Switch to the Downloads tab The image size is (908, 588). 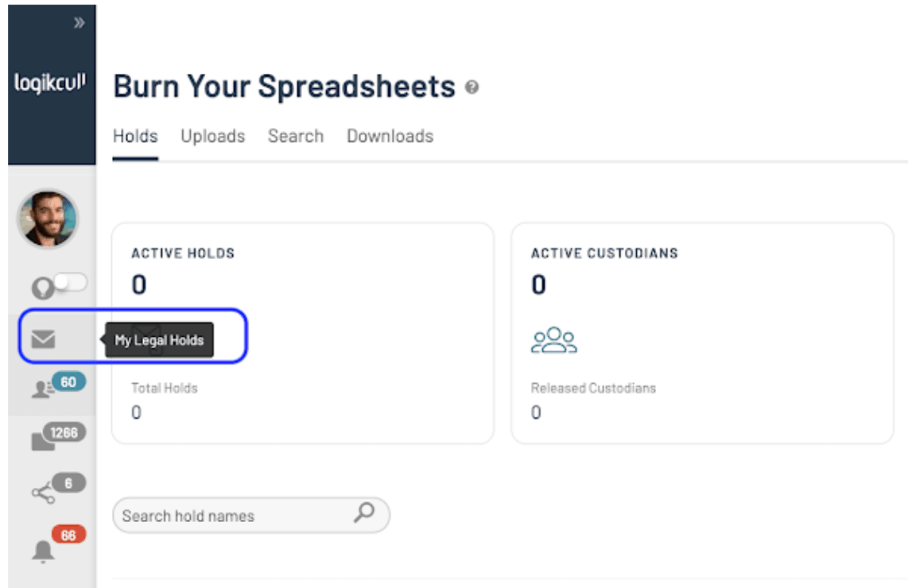[390, 136]
